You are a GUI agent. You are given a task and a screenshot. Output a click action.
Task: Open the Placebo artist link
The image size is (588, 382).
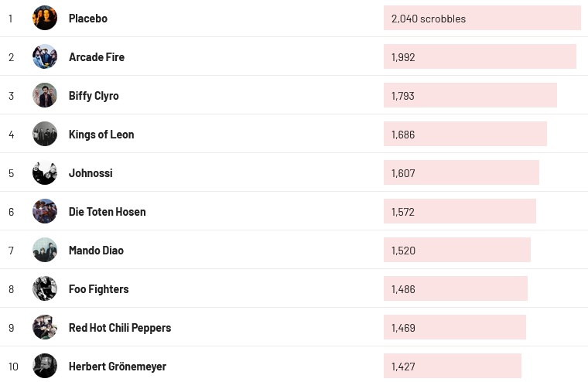87,18
